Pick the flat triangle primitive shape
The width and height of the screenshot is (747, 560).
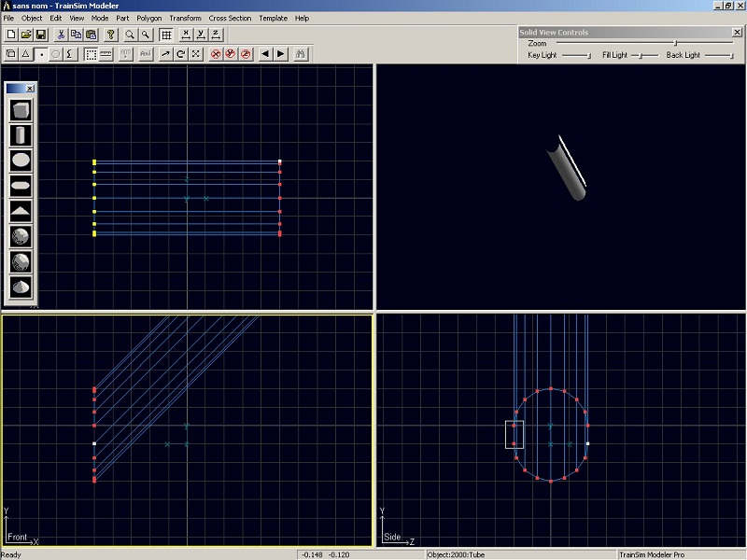(21, 211)
